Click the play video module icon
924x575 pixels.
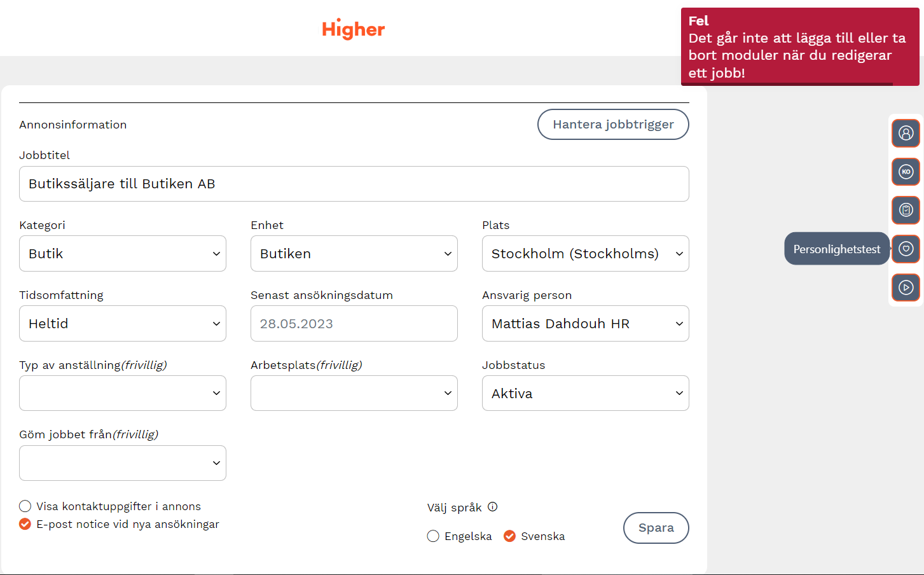(906, 287)
